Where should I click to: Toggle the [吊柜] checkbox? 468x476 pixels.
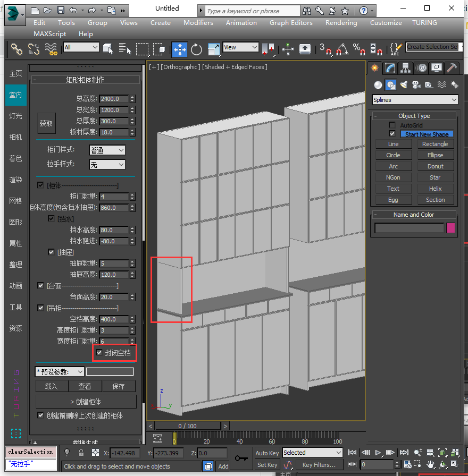point(40,308)
